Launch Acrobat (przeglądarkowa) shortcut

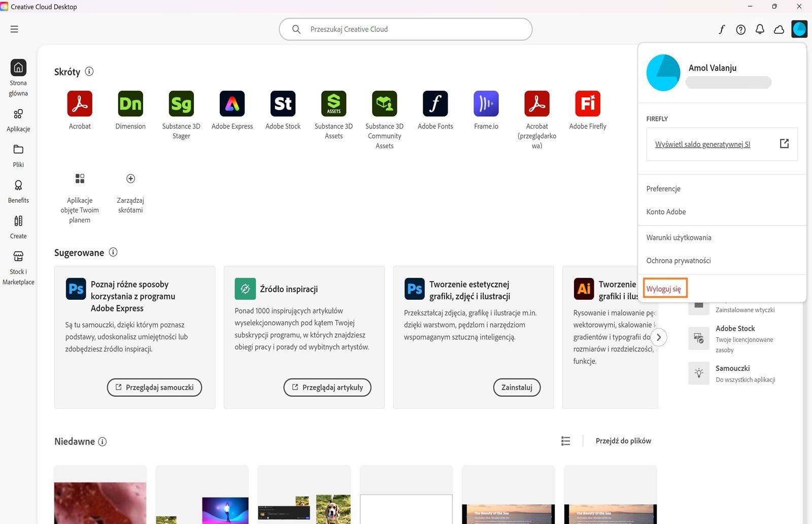(x=537, y=103)
